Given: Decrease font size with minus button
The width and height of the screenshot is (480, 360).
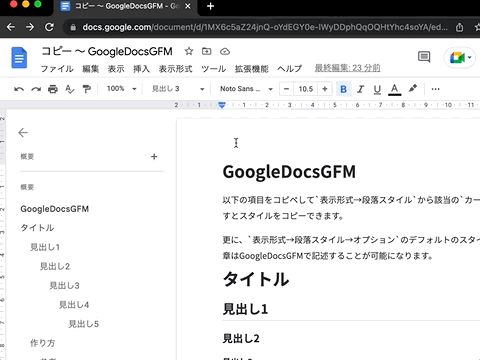Looking at the screenshot, I should tap(286, 89).
